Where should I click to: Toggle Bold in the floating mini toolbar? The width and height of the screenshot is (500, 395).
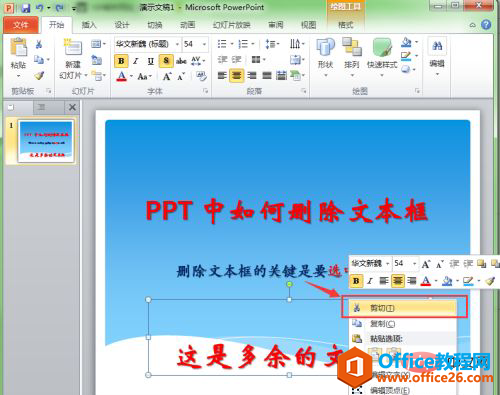[356, 281]
